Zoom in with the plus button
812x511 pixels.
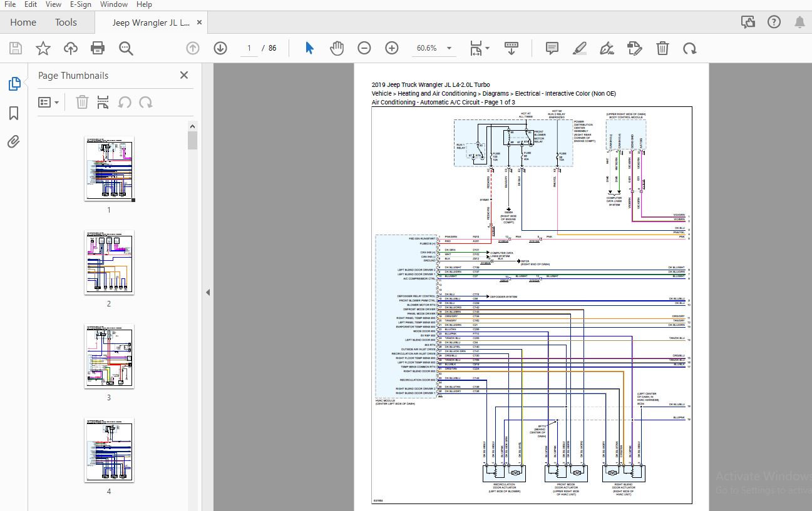click(x=392, y=48)
